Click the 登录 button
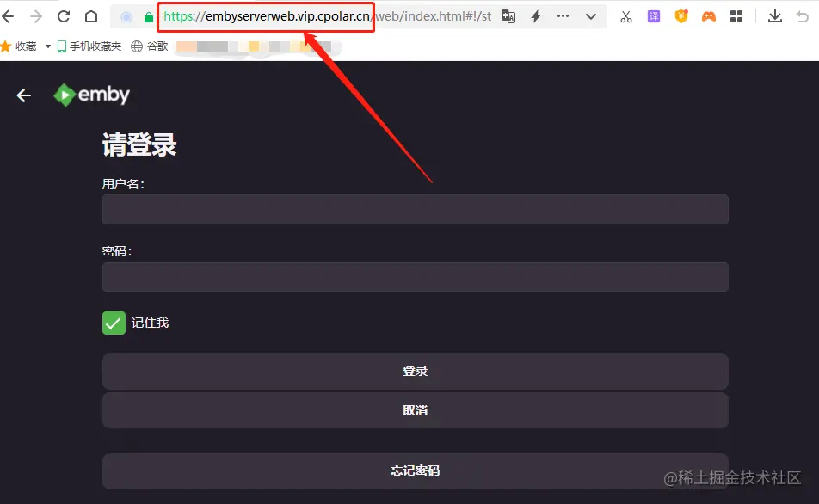 [416, 372]
